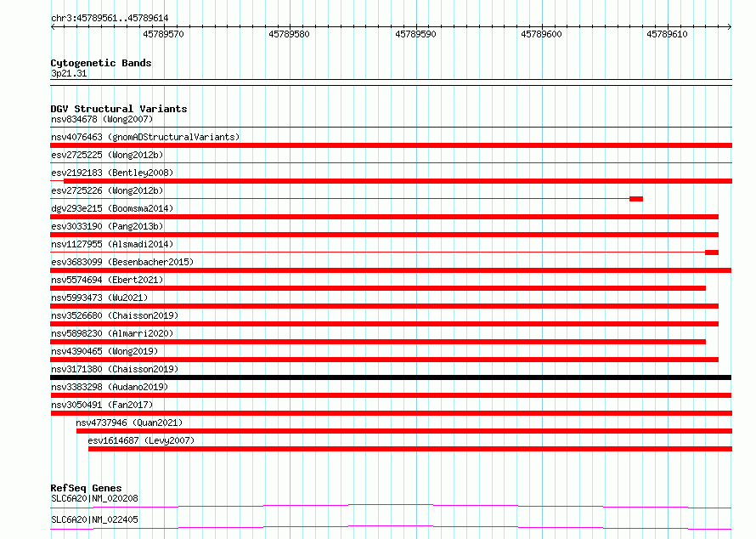
Task: Click nsv3050491 (Fan2017) label
Action: pyautogui.click(x=102, y=405)
